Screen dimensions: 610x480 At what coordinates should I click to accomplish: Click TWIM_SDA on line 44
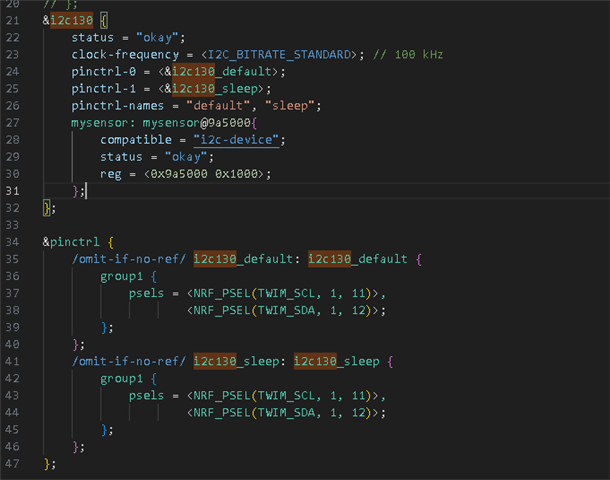[x=286, y=413]
